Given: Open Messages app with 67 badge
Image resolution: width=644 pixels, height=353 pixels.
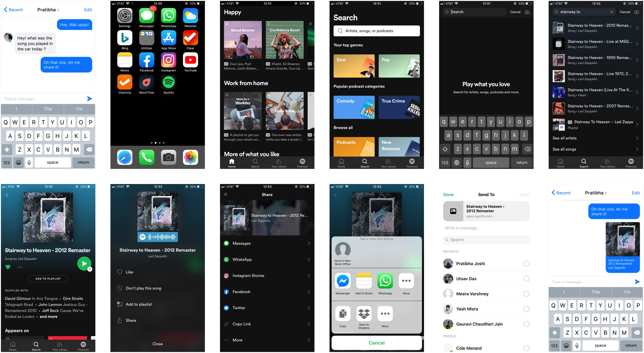Looking at the screenshot, I should tap(146, 15).
